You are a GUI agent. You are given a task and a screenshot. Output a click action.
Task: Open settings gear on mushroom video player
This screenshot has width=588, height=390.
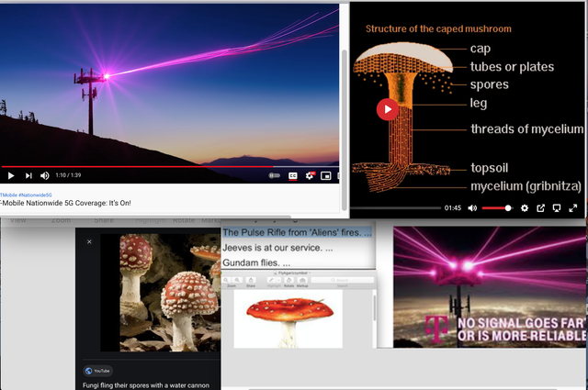[525, 208]
